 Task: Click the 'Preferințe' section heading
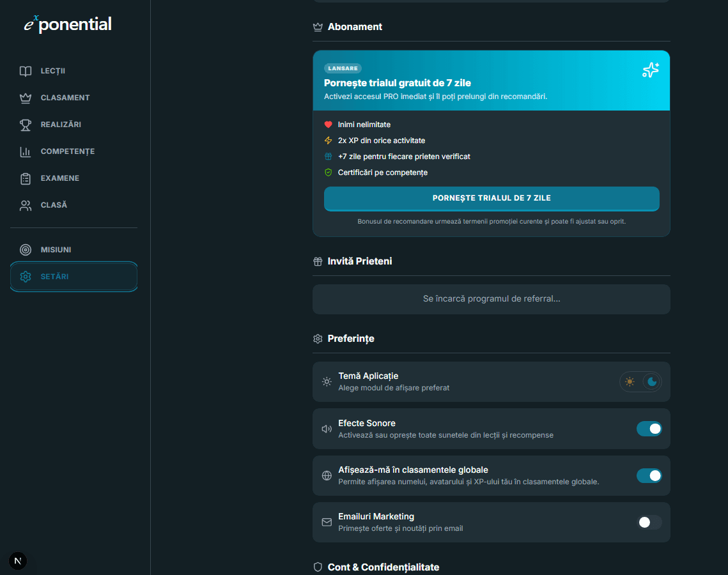coord(351,339)
